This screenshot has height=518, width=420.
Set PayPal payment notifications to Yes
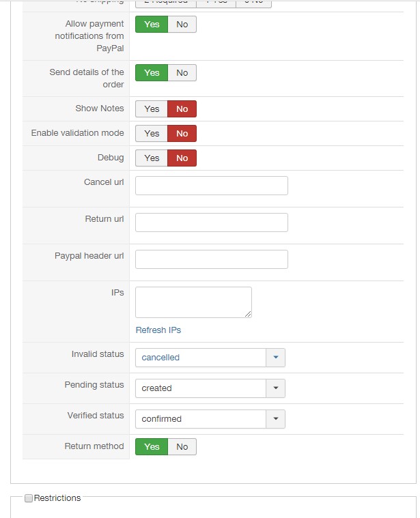click(x=152, y=25)
